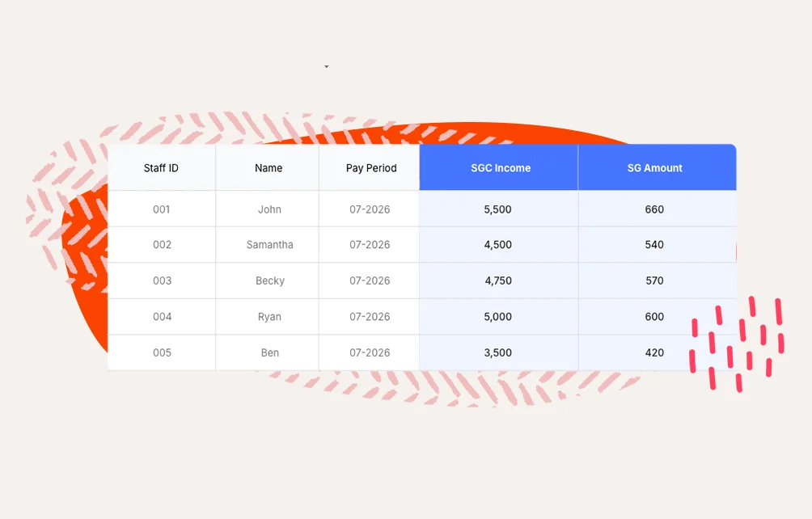
Task: Sort by the Pay Period column header
Action: coord(371,168)
